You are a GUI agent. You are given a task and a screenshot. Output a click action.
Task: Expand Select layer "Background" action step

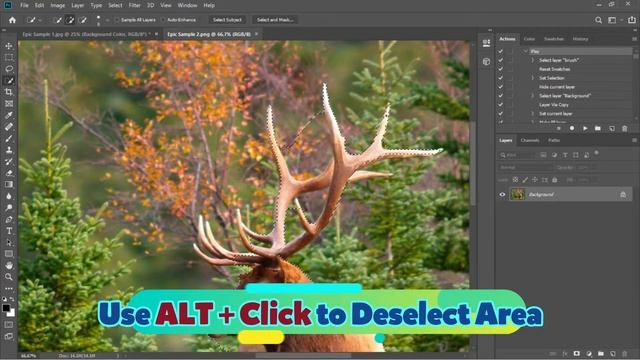click(533, 96)
